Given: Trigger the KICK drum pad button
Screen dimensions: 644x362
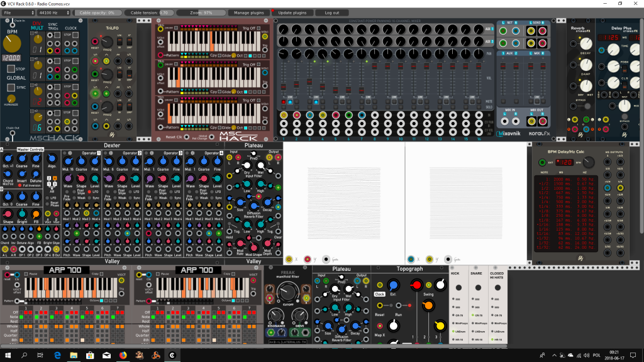Looking at the screenshot, I should (458, 288).
